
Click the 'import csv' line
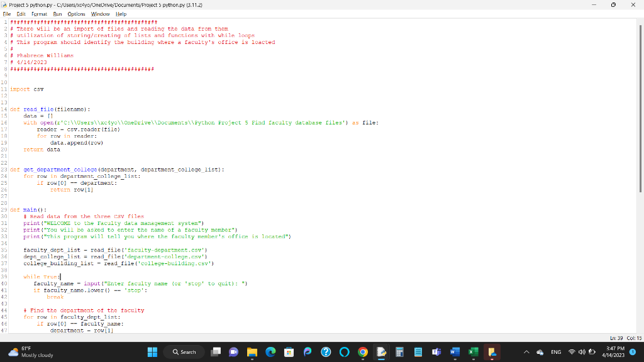[26, 89]
